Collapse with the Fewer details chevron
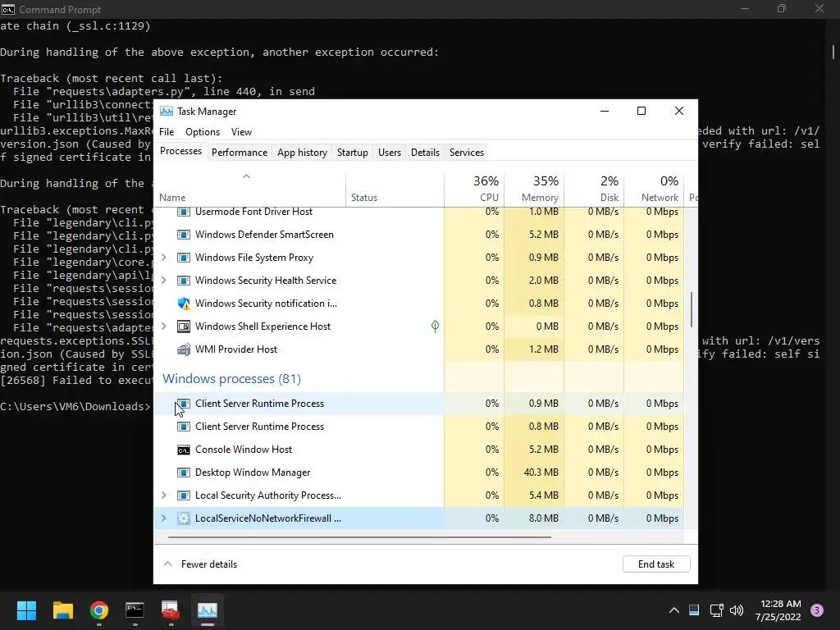840x630 pixels. pyautogui.click(x=167, y=564)
